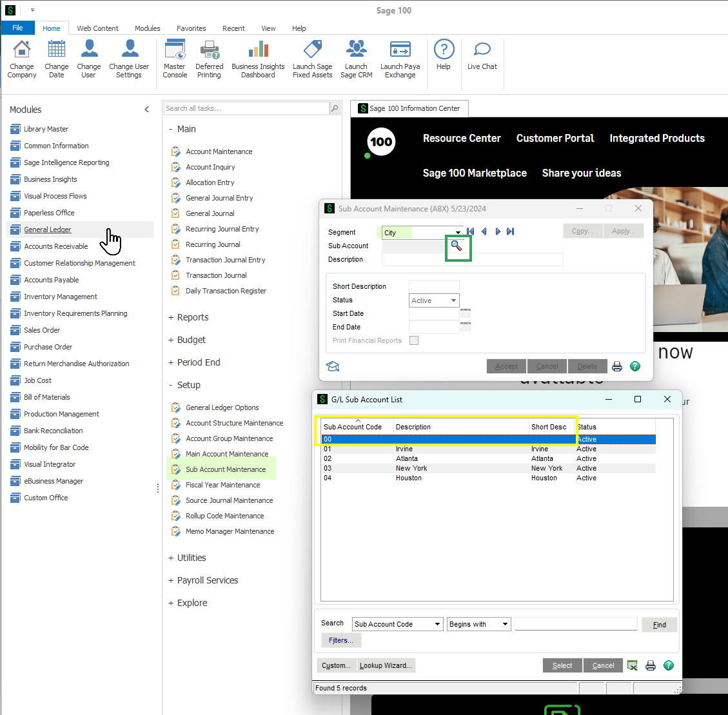Viewport: 728px width, 715px height.
Task: Open Sub Account Maintenance task
Action: pos(226,469)
